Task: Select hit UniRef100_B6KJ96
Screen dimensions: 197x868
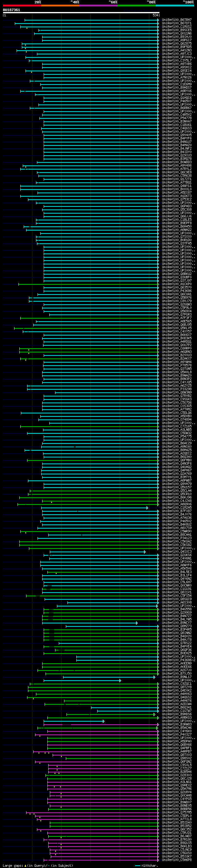Action: [177, 497]
